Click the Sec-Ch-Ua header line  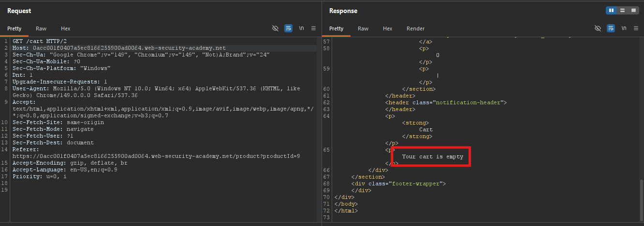pos(141,55)
